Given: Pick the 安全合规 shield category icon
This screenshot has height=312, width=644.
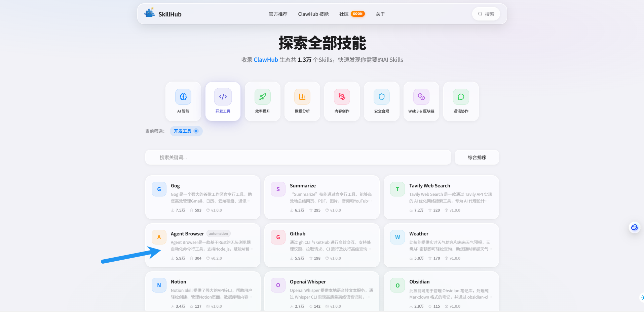Looking at the screenshot, I should (382, 97).
